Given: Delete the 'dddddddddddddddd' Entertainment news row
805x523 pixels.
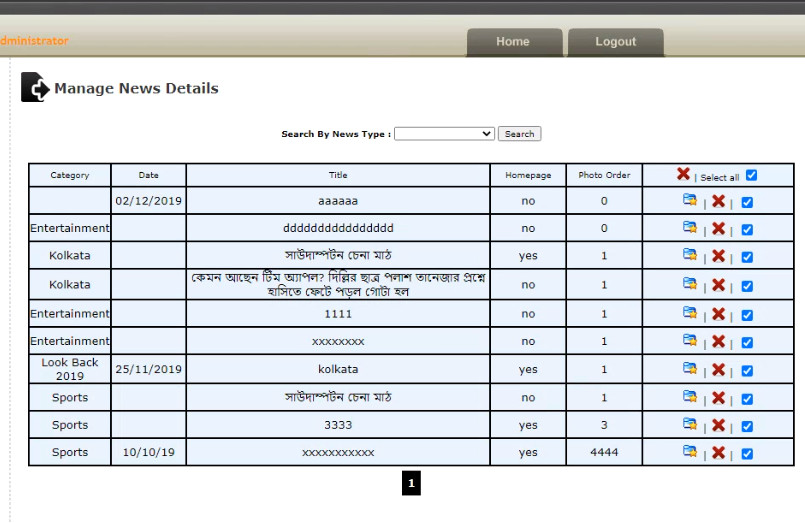Looking at the screenshot, I should pos(718,228).
